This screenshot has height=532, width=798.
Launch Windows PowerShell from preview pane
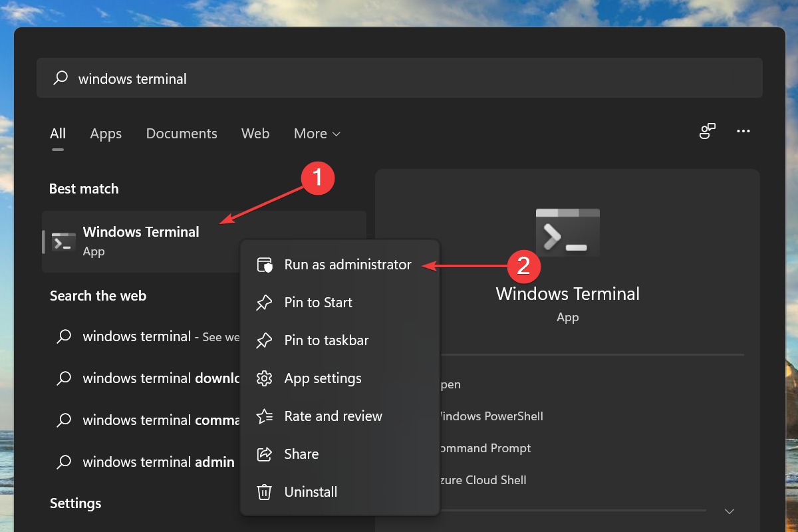(x=492, y=416)
